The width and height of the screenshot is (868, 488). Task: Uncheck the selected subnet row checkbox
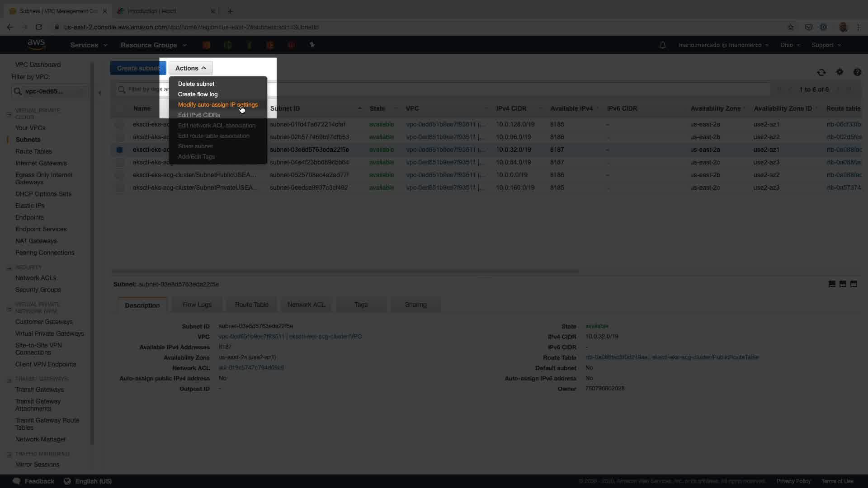pos(119,150)
